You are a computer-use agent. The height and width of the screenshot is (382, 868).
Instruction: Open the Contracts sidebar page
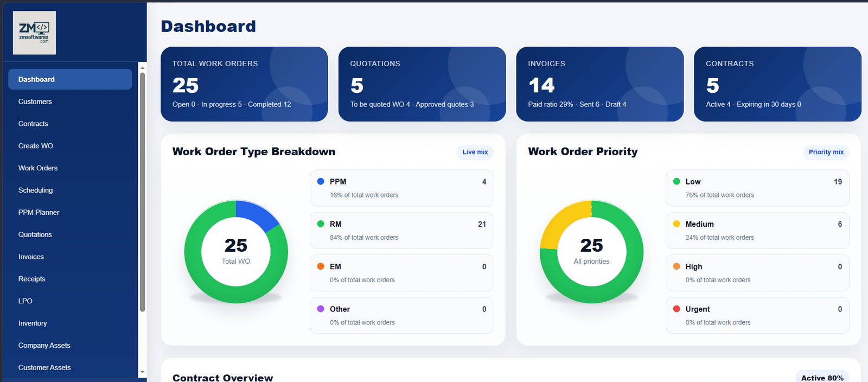pyautogui.click(x=70, y=124)
